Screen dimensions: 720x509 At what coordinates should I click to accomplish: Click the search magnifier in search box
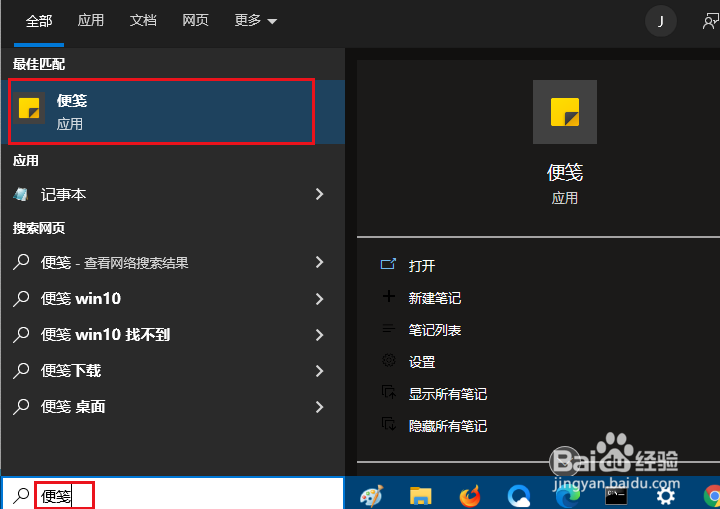21,495
